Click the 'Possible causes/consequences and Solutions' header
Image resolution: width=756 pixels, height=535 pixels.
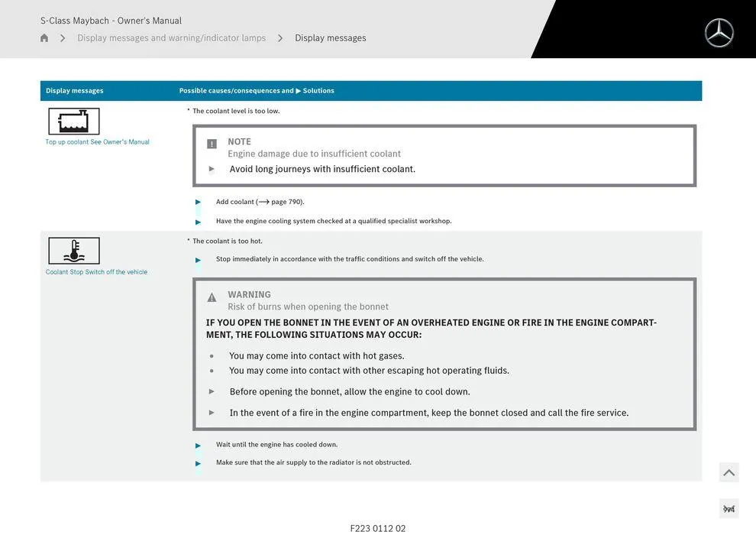(x=257, y=91)
